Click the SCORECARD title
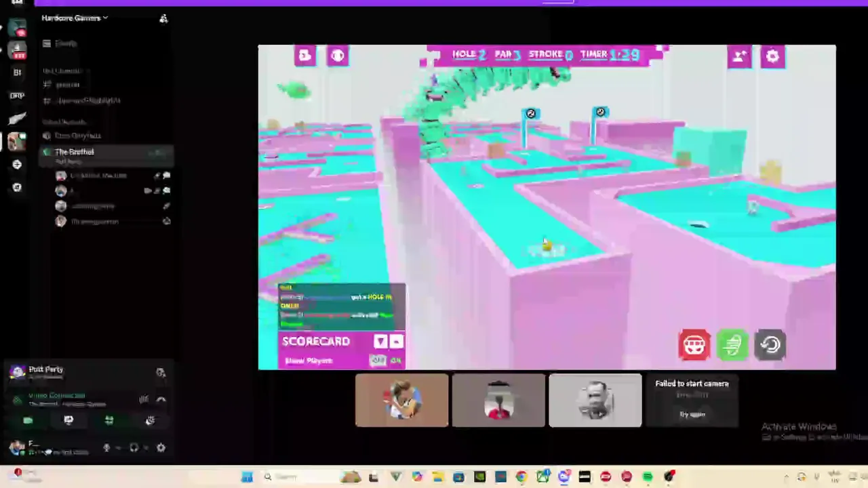The width and height of the screenshot is (868, 488). tap(316, 342)
